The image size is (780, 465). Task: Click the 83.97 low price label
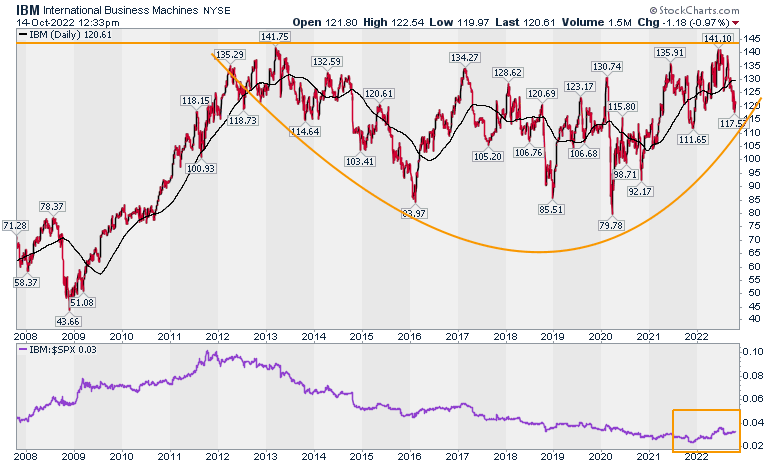coord(416,213)
